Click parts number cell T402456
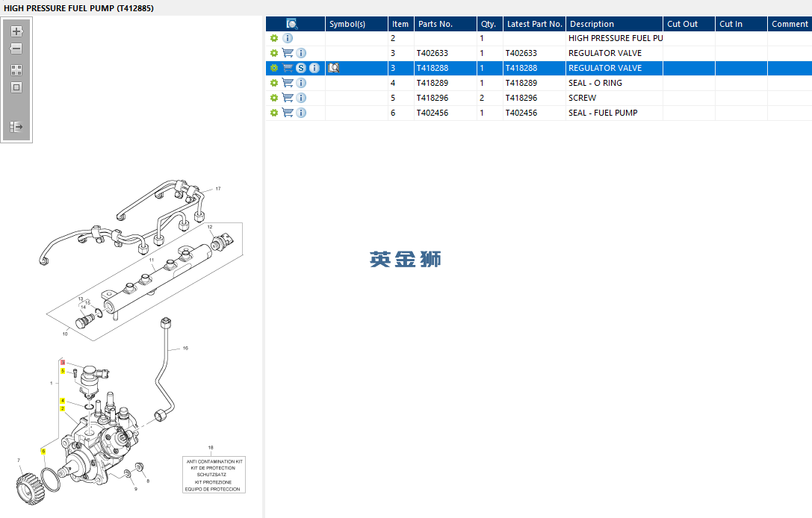The height and width of the screenshot is (518, 812). pos(445,113)
